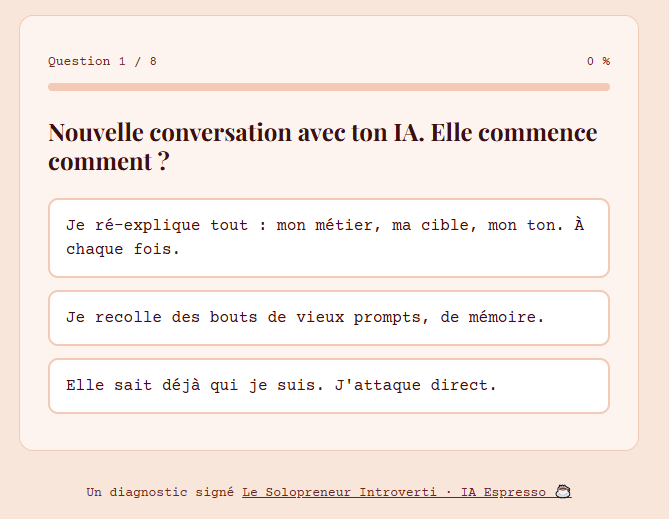
Task: Click 'comment ?' on the heading's second line
Action: coord(109,162)
